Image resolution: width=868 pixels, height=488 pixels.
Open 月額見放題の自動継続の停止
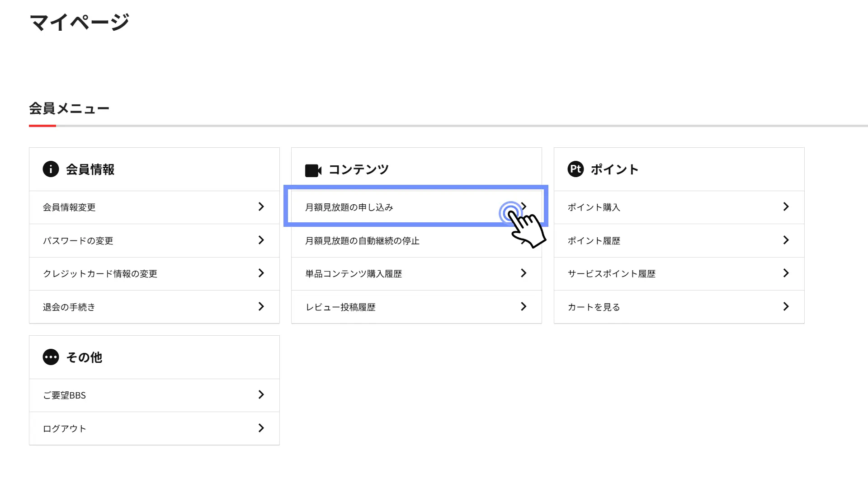click(416, 241)
